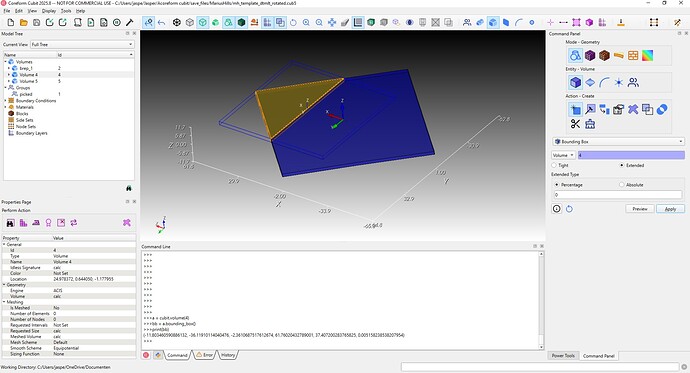Select the Volume entity cube icon
This screenshot has width=690, height=373.
pos(575,82)
